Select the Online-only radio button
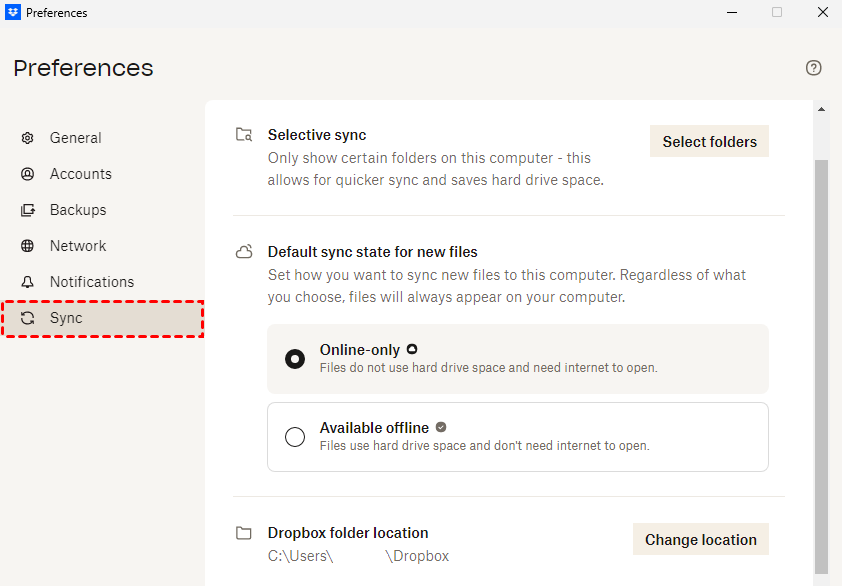842x586 pixels. 295,358
